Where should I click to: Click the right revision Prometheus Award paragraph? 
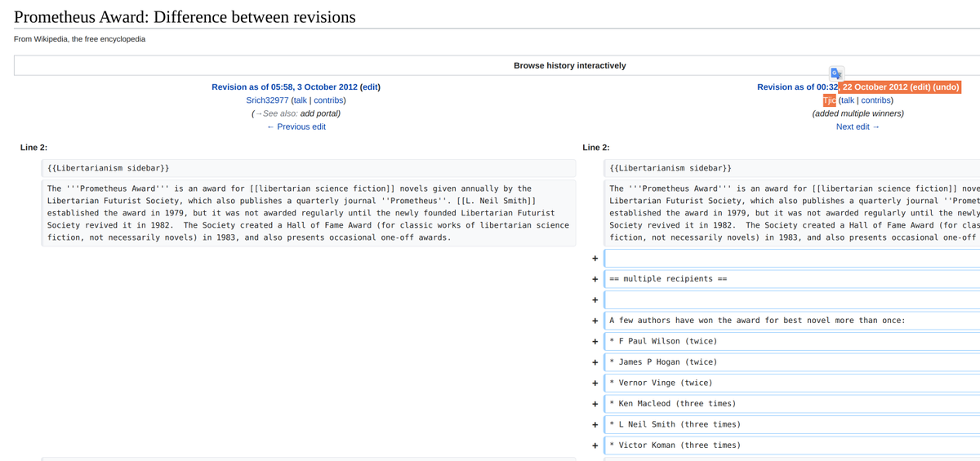click(x=791, y=212)
